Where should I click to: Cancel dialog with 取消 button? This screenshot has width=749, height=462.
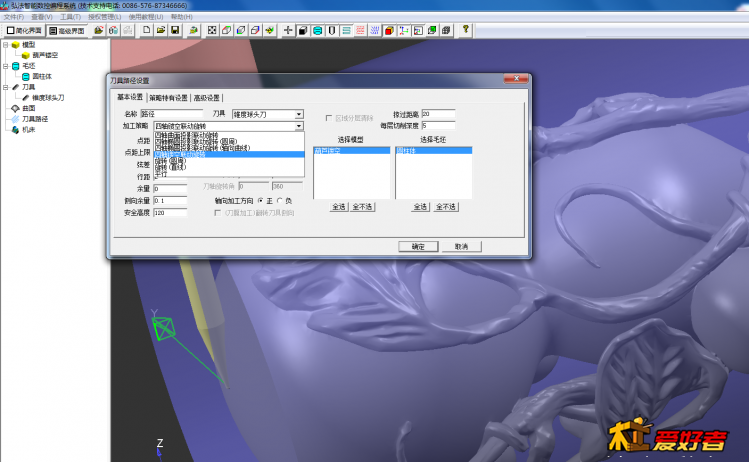pos(461,247)
